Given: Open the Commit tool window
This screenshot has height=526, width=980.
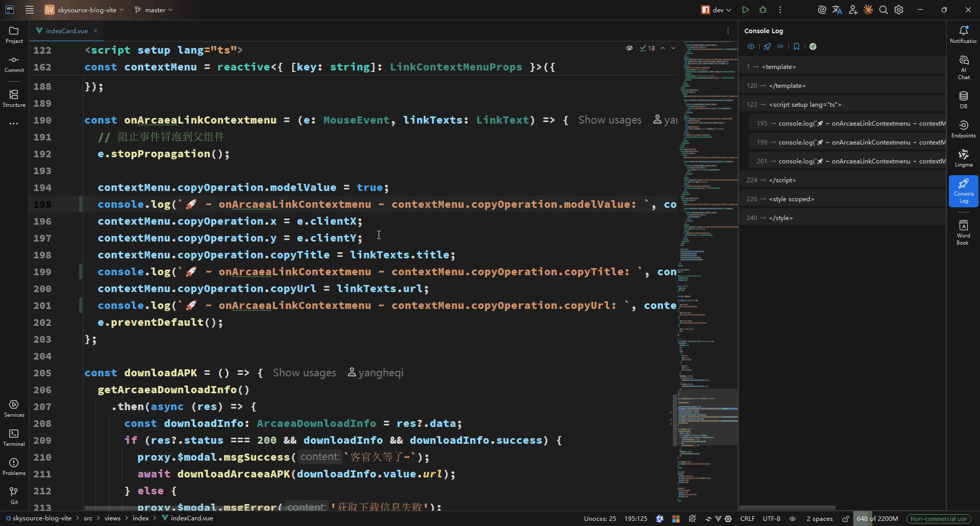Looking at the screenshot, I should point(14,64).
